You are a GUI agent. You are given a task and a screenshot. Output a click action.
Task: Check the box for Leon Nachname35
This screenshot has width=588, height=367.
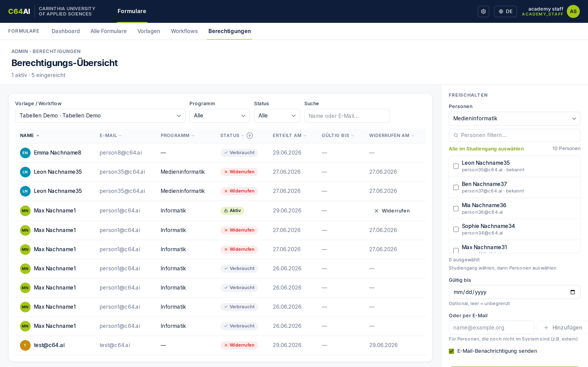[456, 166]
